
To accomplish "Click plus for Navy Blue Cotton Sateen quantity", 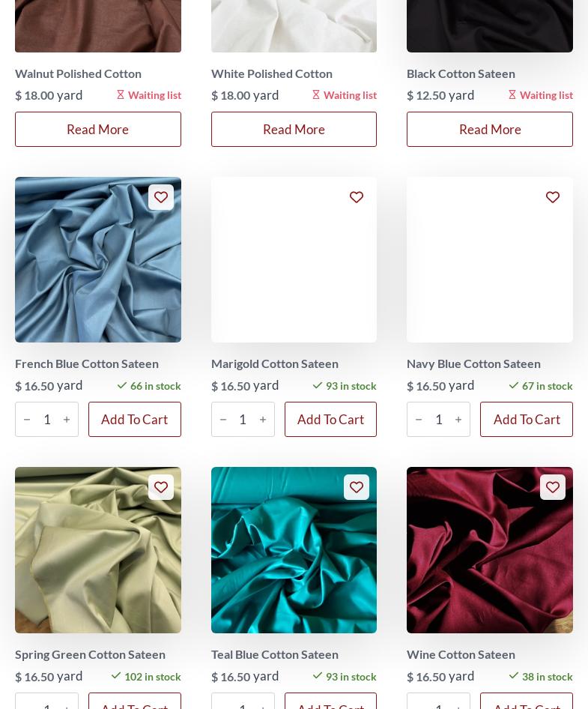I will pyautogui.click(x=458, y=420).
